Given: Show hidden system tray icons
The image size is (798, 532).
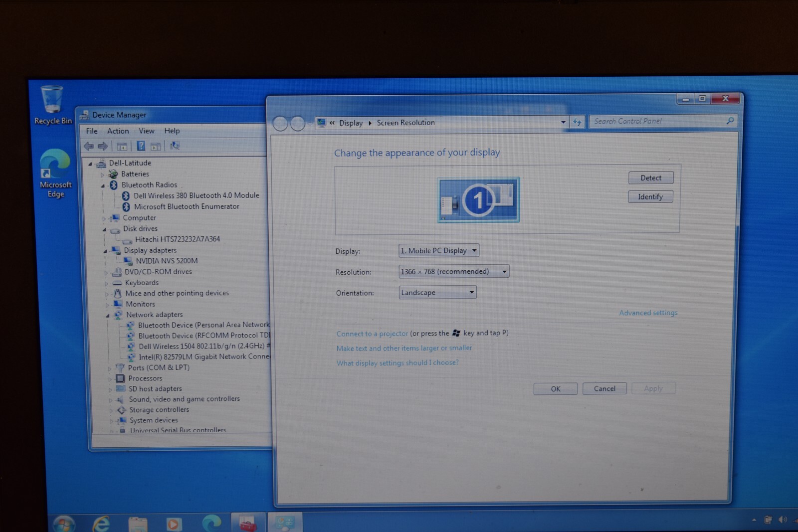Looking at the screenshot, I should (754, 520).
